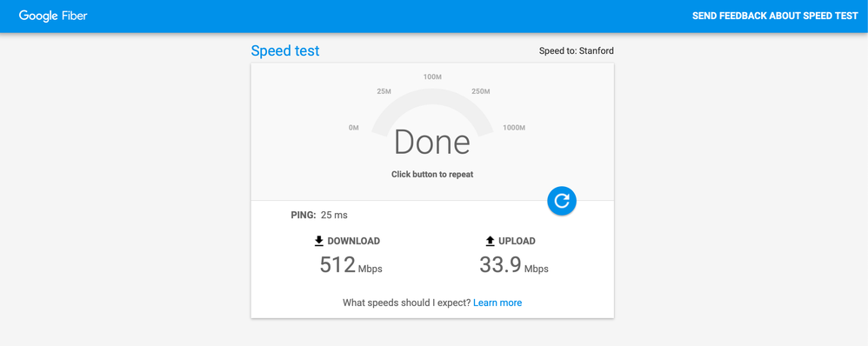The image size is (868, 346).
Task: Click the blue repeat test refresh button
Action: (x=562, y=201)
